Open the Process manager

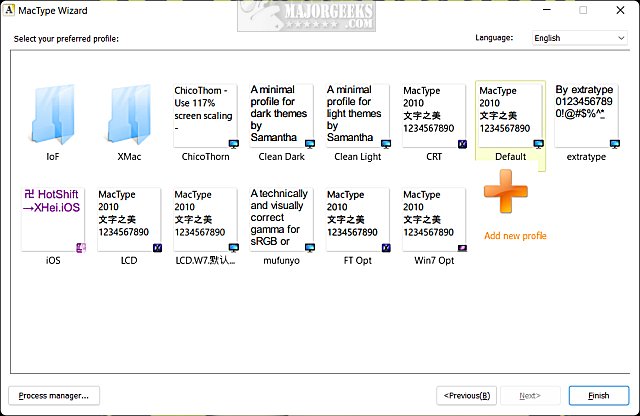(x=54, y=396)
